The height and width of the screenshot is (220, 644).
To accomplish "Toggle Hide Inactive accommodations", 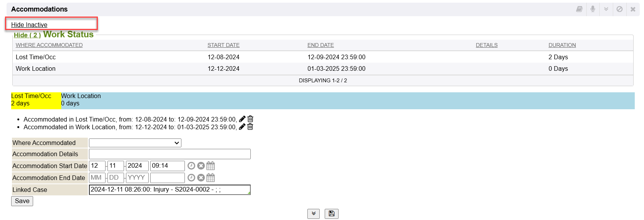I will click(x=29, y=25).
